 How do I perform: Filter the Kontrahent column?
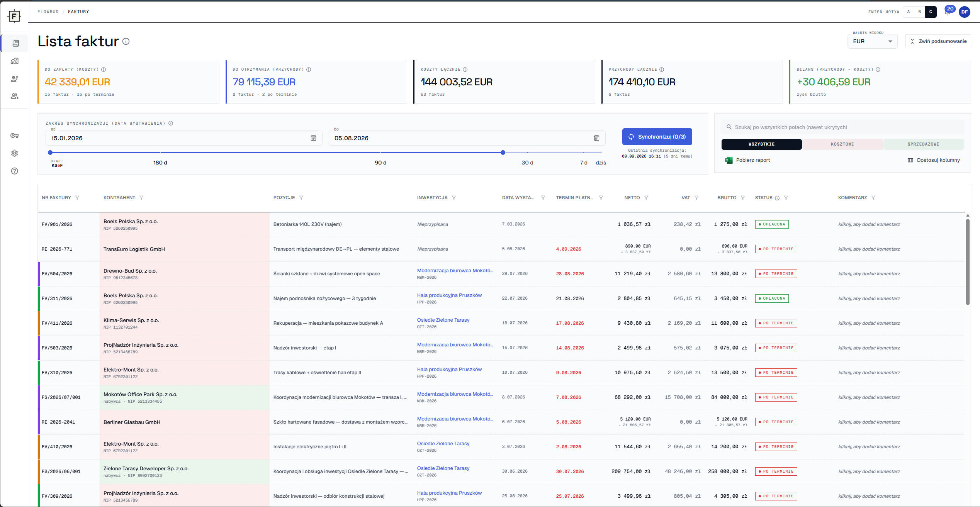click(141, 198)
